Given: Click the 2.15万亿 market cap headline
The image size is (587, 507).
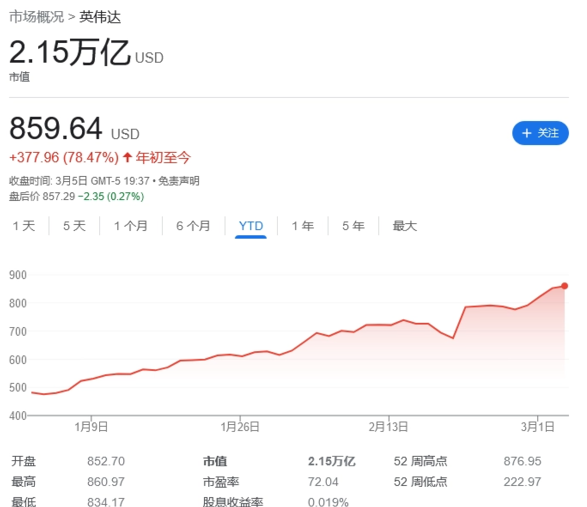Looking at the screenshot, I should point(70,52).
